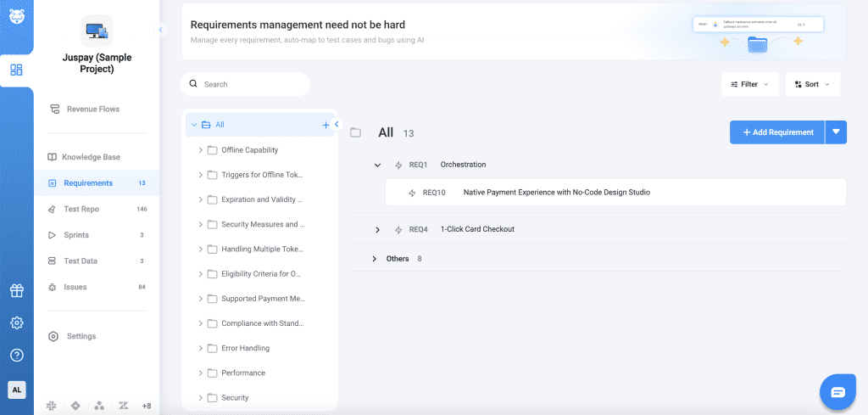Open the chat support bubble
Image resolution: width=868 pixels, height=415 pixels.
[837, 391]
